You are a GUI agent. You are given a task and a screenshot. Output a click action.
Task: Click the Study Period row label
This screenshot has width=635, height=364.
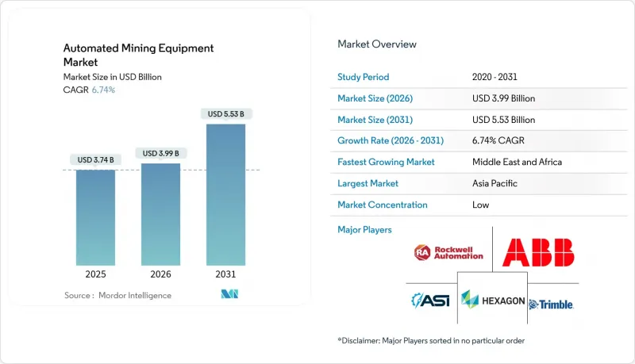click(363, 77)
